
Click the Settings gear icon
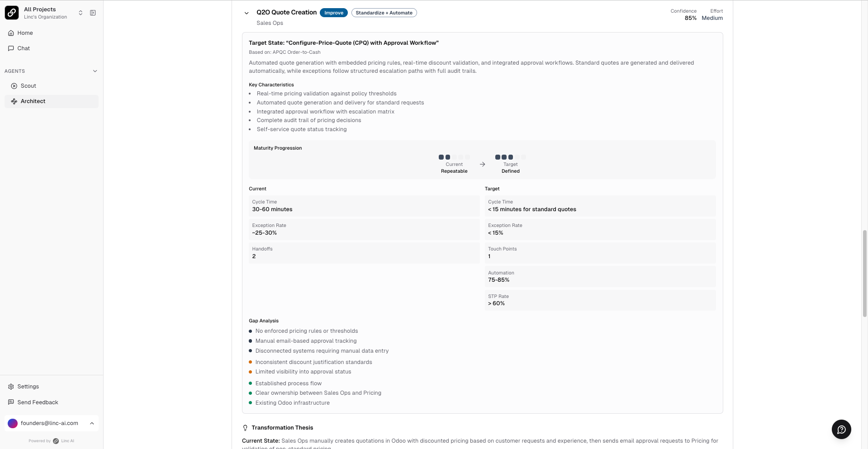[x=11, y=387]
